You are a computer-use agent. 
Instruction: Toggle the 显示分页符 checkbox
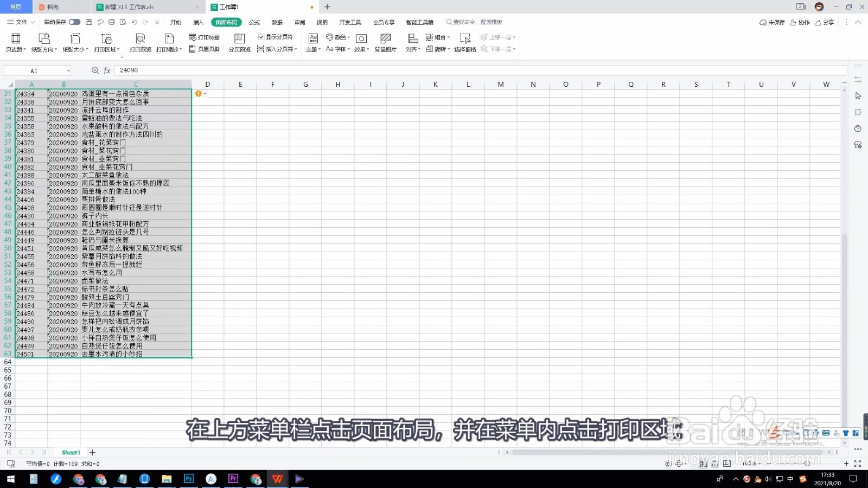point(261,37)
